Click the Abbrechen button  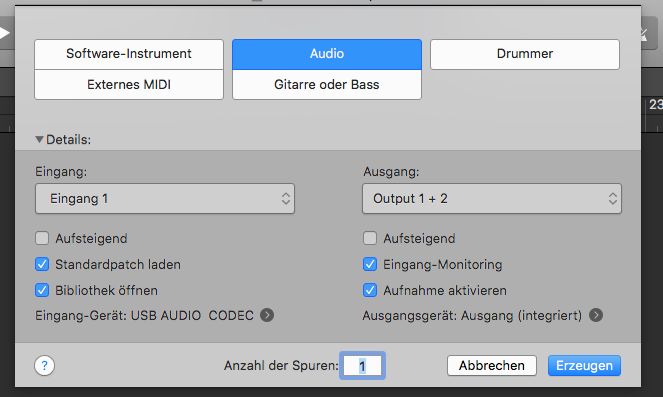[492, 365]
